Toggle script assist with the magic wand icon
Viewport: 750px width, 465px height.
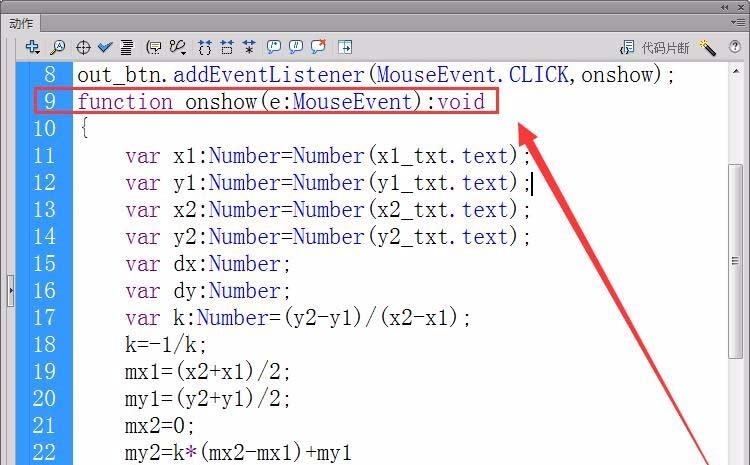(707, 47)
